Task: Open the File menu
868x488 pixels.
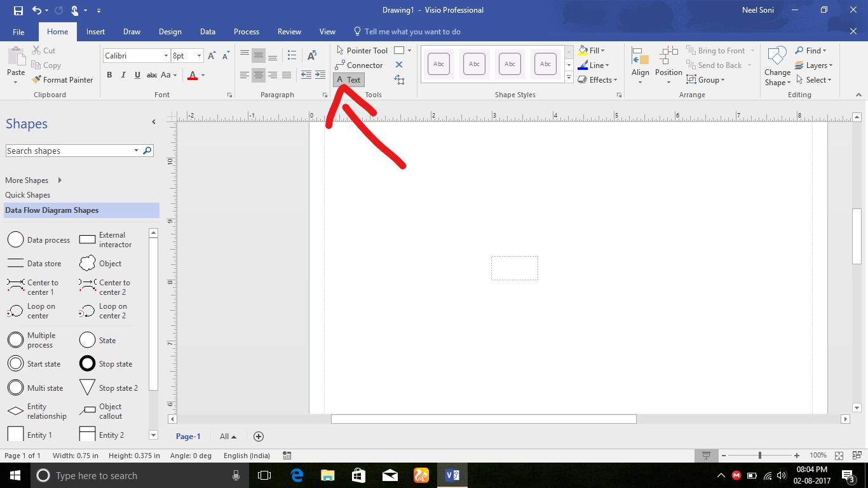Action: click(x=18, y=31)
